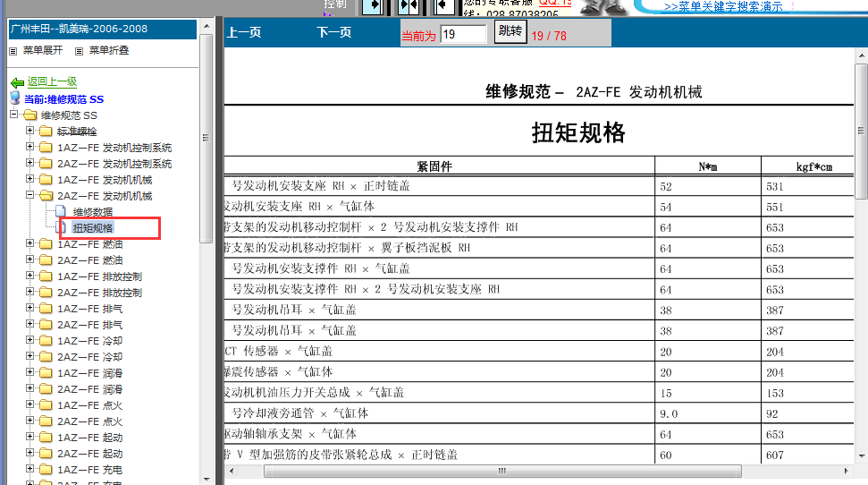
Task: Click the document horizontal scroll-left arrow
Action: (x=232, y=472)
